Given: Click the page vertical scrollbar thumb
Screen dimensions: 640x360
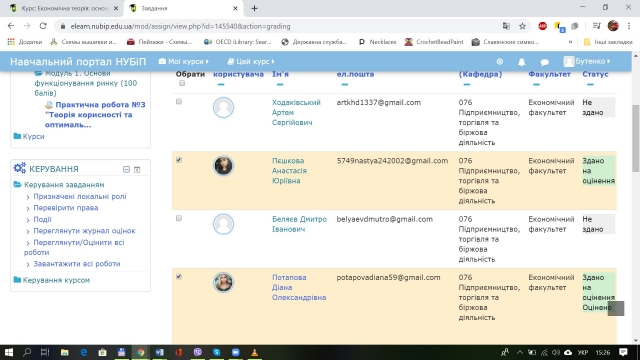Looking at the screenshot, I should (x=636, y=138).
